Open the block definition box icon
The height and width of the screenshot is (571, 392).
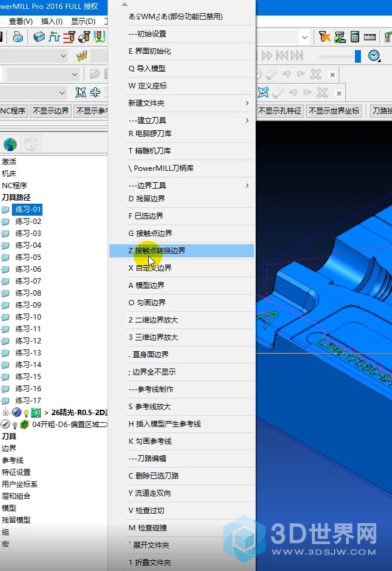click(x=39, y=37)
